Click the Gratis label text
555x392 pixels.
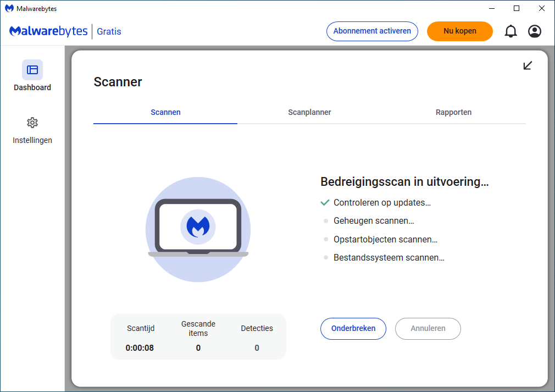tap(109, 31)
